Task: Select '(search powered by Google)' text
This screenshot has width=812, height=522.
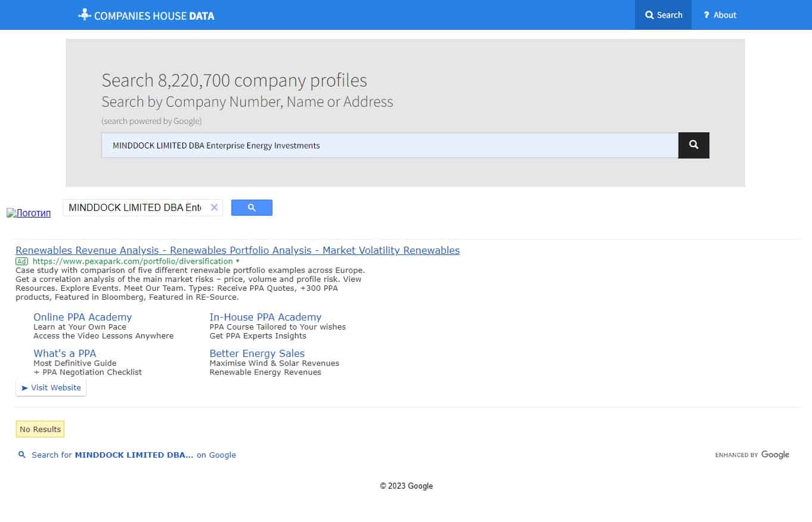Action: click(x=151, y=121)
